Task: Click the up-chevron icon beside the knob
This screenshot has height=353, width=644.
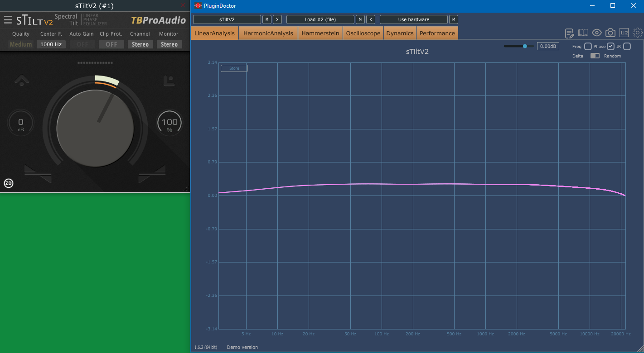Action: tap(22, 81)
